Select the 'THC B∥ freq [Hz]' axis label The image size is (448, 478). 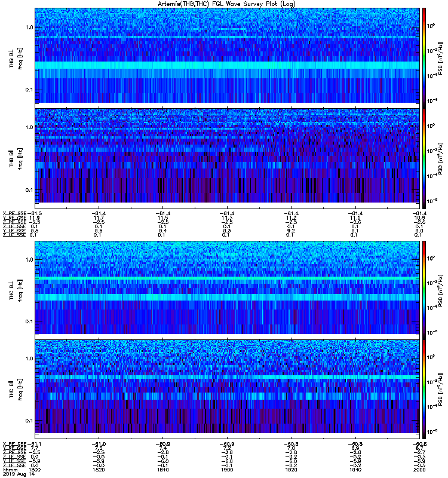16,390
